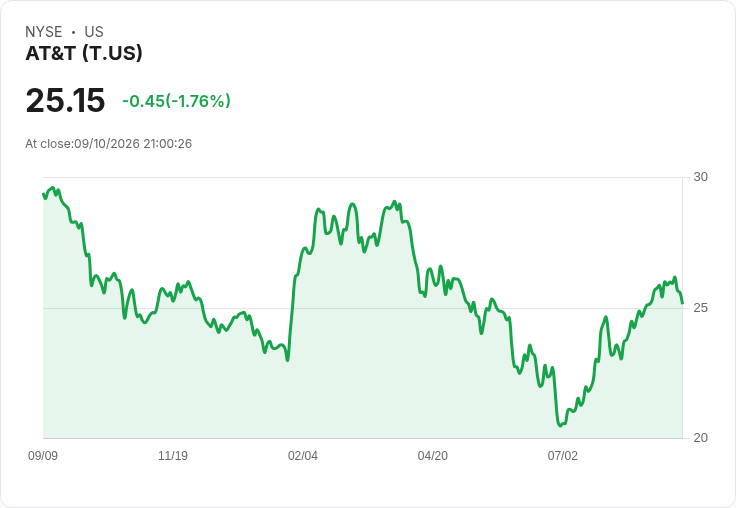The height and width of the screenshot is (508, 736).
Task: Select the -0.45(-1.76%) price change text
Action: (176, 101)
